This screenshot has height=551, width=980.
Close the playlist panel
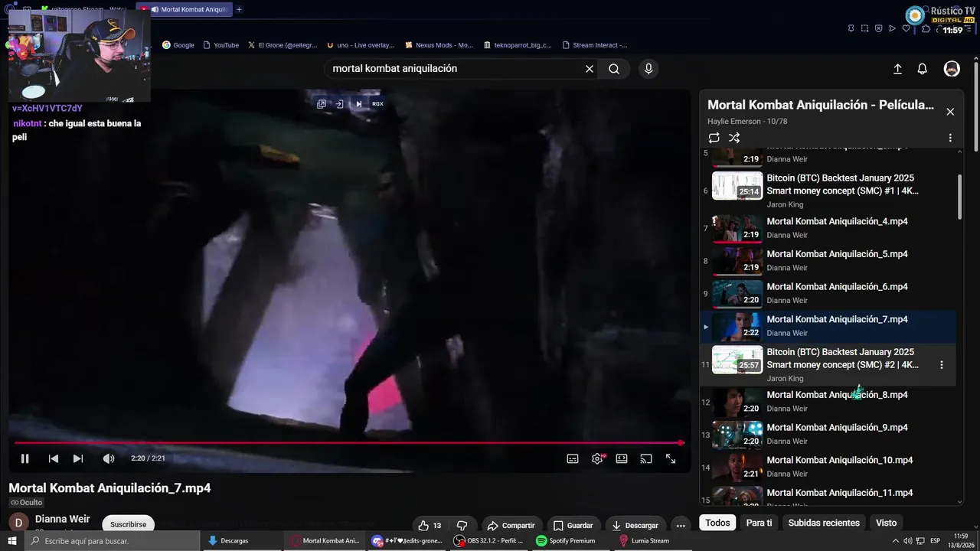point(950,112)
